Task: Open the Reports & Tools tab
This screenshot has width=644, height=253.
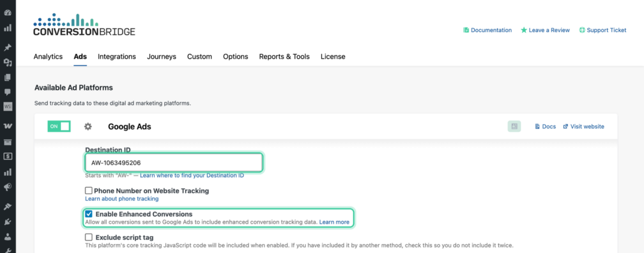Action: pyautogui.click(x=284, y=57)
